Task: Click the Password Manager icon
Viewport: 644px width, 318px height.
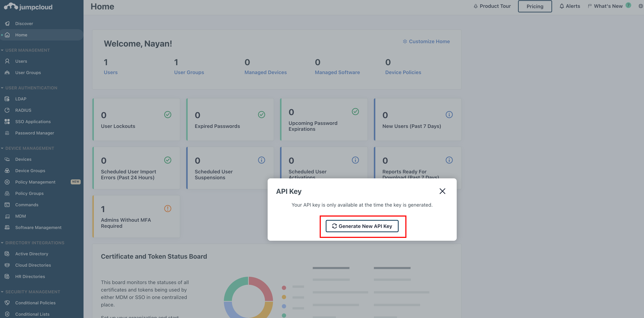Action: point(7,133)
